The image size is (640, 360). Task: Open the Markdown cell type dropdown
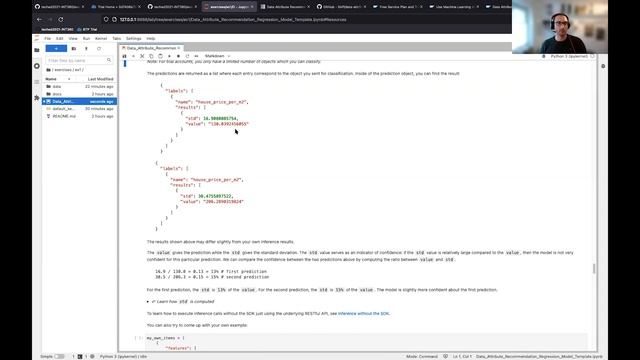[x=217, y=56]
